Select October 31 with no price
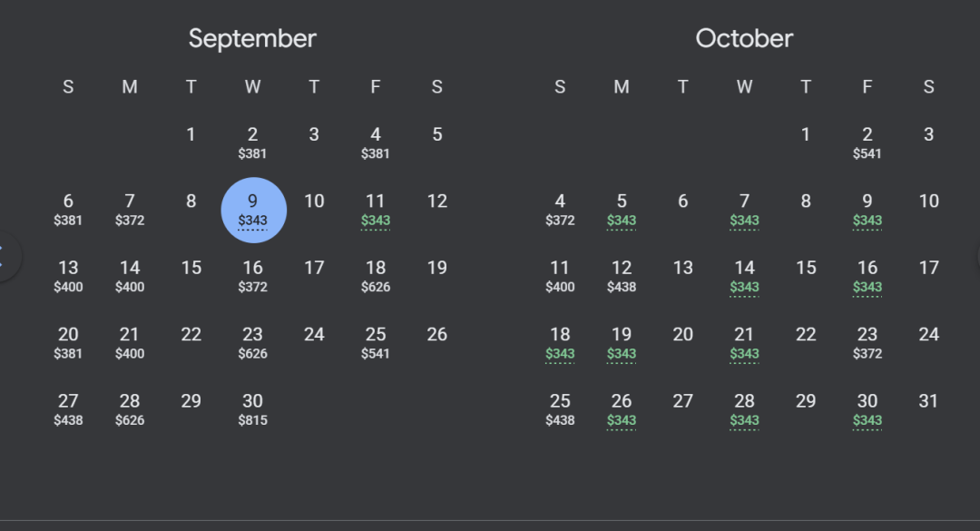980x531 pixels. click(929, 401)
